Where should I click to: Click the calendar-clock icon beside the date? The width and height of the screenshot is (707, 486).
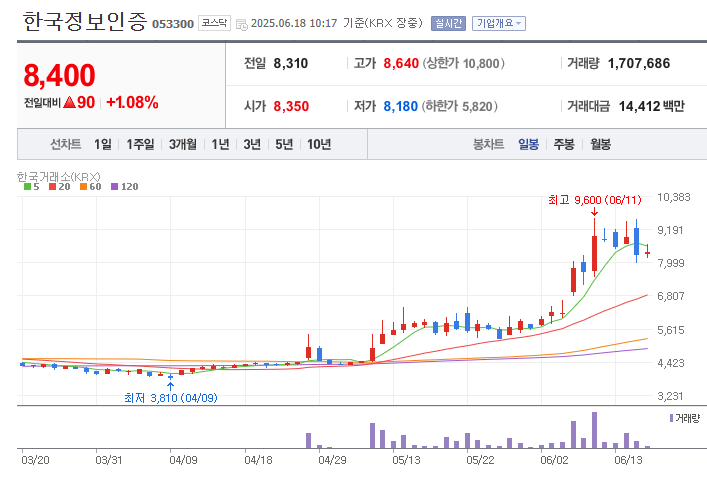[x=242, y=24]
